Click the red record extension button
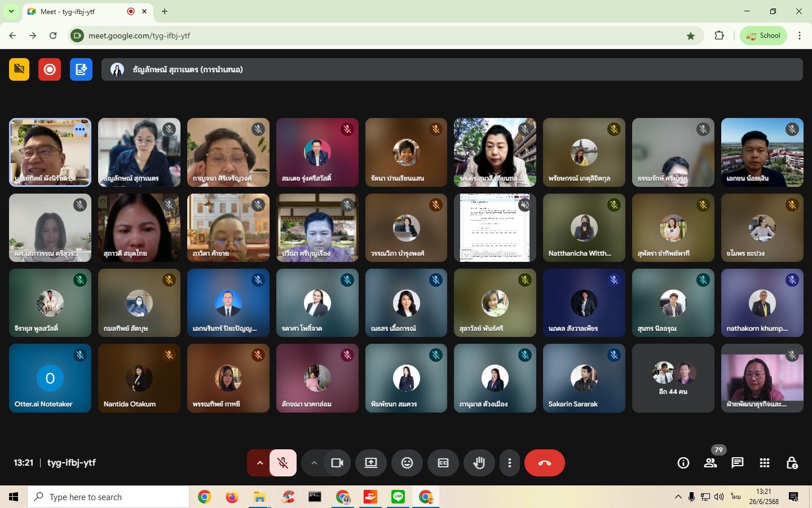The height and width of the screenshot is (508, 812). (50, 69)
